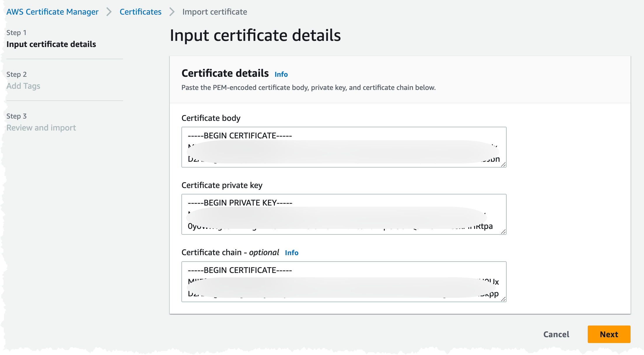The width and height of the screenshot is (644, 355).
Task: Grab the resize handle of Certificate body field
Action: click(503, 165)
